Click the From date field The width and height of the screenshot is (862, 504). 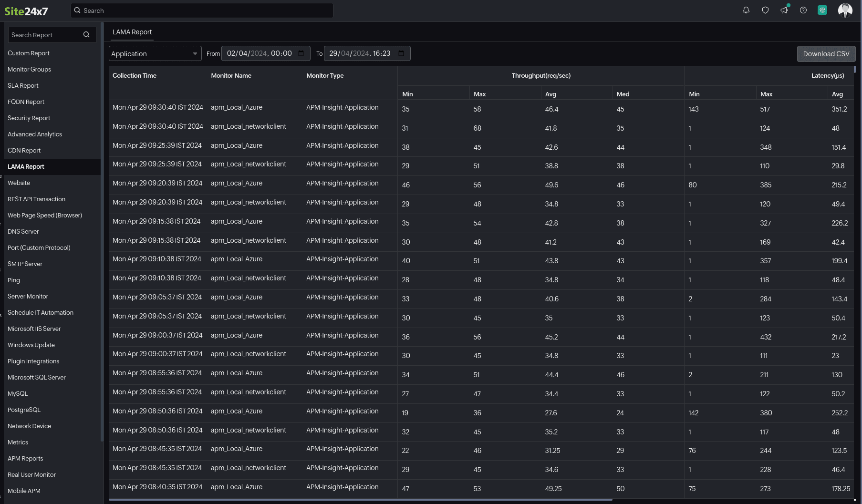[266, 53]
